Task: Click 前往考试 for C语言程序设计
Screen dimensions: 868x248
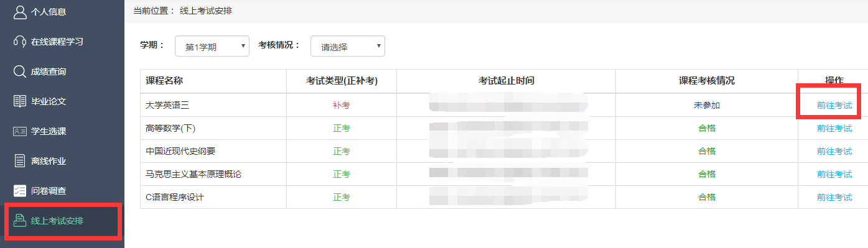Action: coord(834,197)
